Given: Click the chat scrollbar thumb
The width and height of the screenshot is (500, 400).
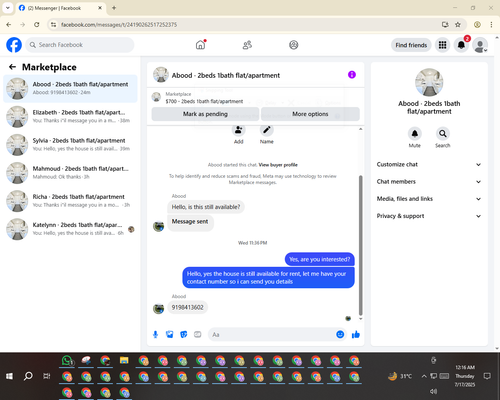Looking at the screenshot, I should pos(360,245).
